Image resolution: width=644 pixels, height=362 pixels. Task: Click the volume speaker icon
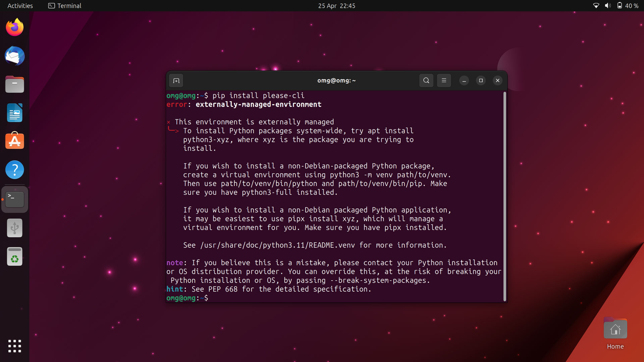(608, 6)
